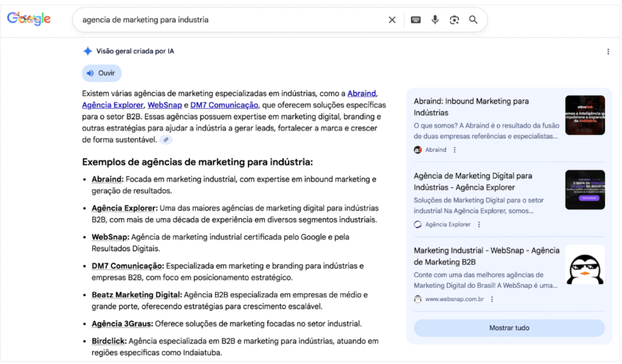The height and width of the screenshot is (364, 622).
Task: Click the Mostrar tudo button
Action: [509, 328]
